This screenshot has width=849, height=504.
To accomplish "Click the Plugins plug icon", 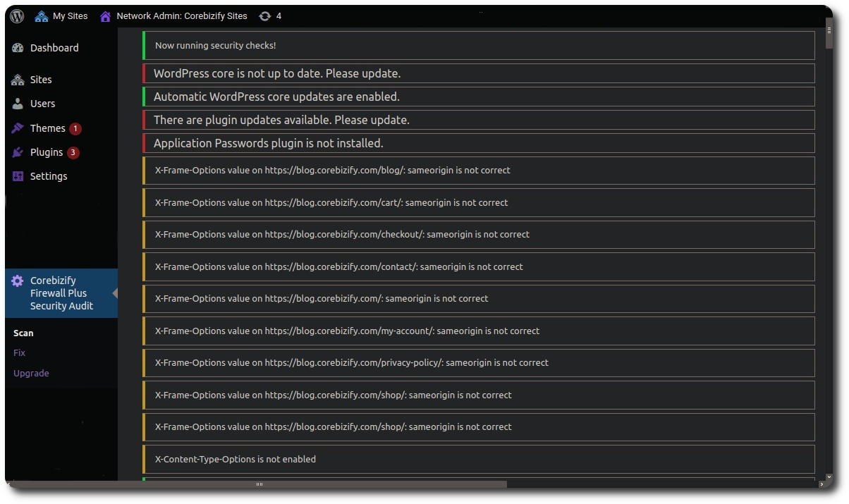I will point(18,152).
